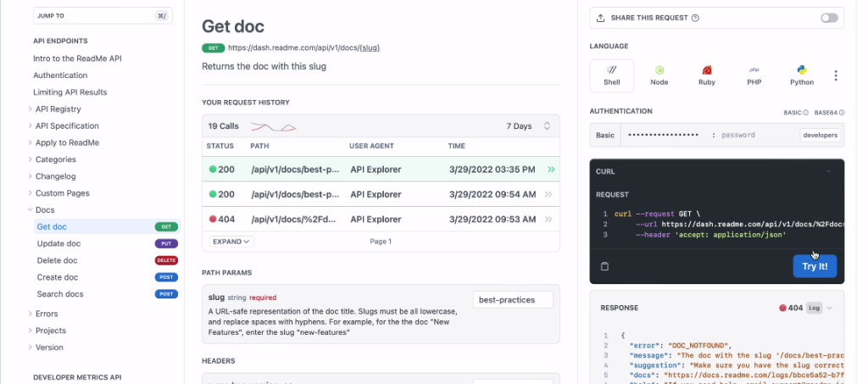
Task: Click the 19 Calls label
Action: (x=224, y=126)
